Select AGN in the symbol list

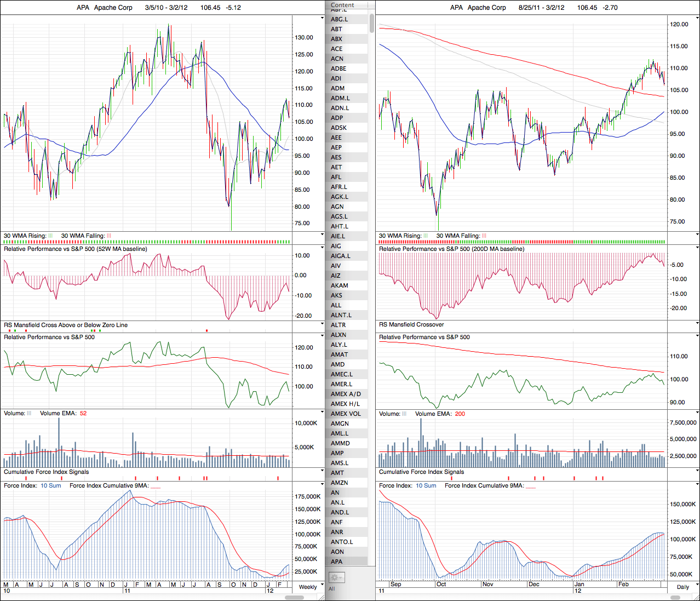coord(347,207)
